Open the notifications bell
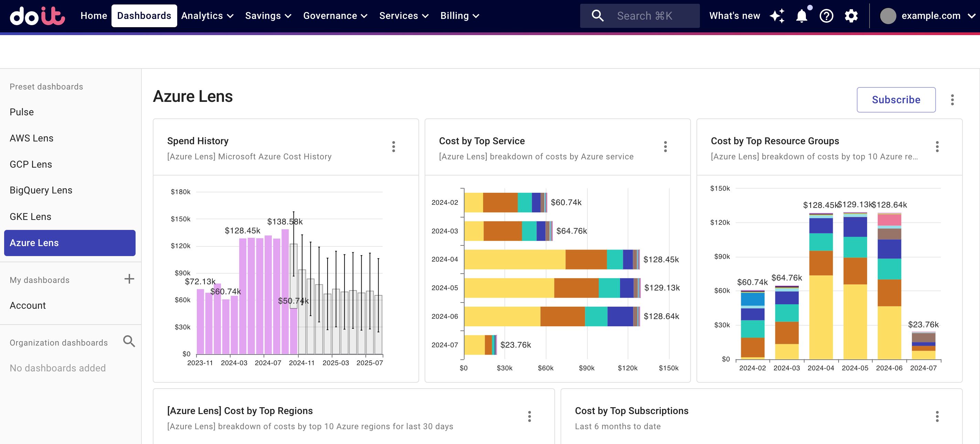This screenshot has width=980, height=444. [801, 15]
